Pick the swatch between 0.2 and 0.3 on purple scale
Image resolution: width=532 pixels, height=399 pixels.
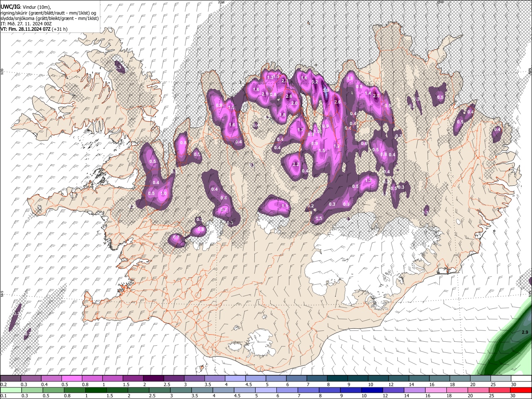10,379
